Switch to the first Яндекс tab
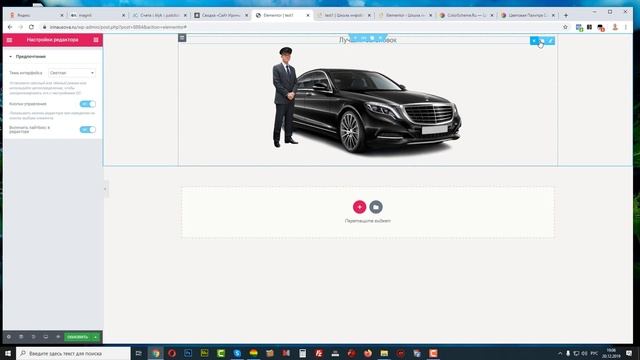The width and height of the screenshot is (640, 360). tap(36, 15)
